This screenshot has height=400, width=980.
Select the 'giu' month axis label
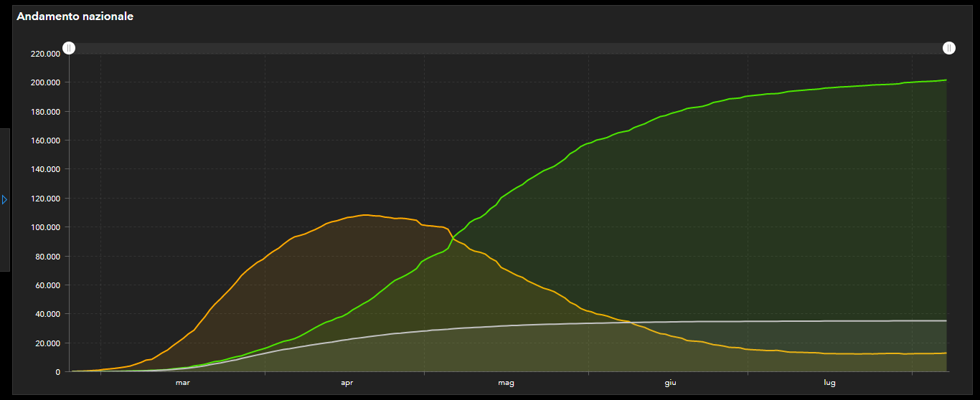(x=670, y=383)
